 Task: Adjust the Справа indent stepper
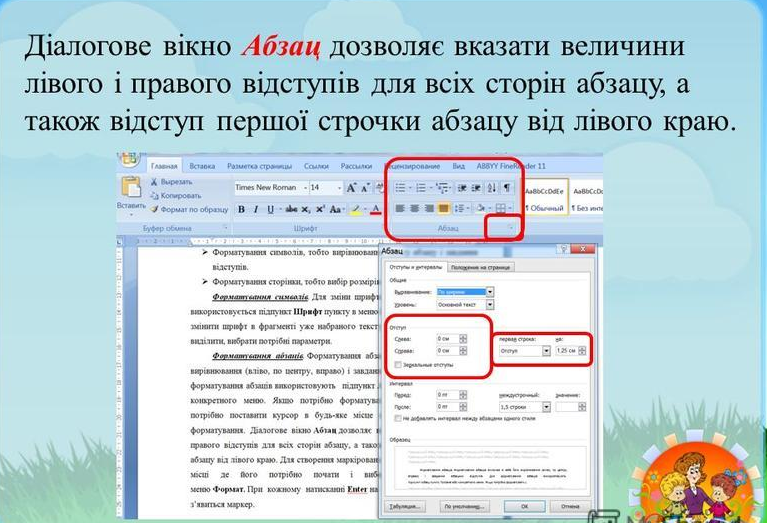click(463, 351)
